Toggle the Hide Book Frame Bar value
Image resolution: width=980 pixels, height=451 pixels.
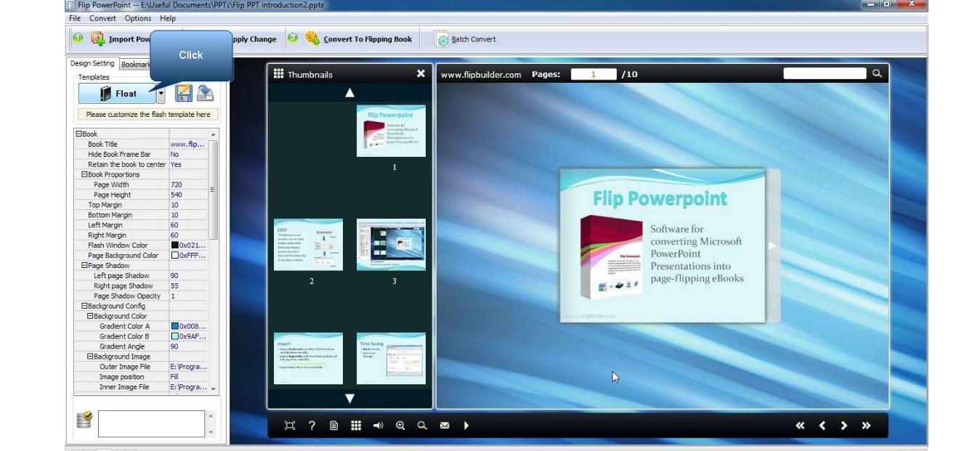187,154
